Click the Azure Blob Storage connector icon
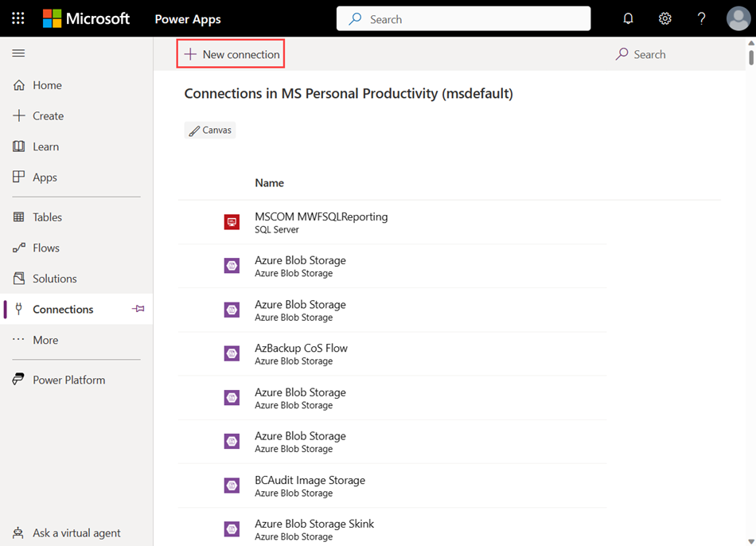Screen dimensions: 756x546 click(x=232, y=266)
